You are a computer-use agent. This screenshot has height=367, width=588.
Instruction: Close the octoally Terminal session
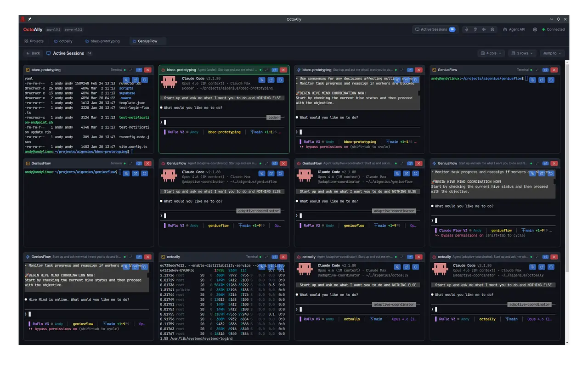[283, 257]
